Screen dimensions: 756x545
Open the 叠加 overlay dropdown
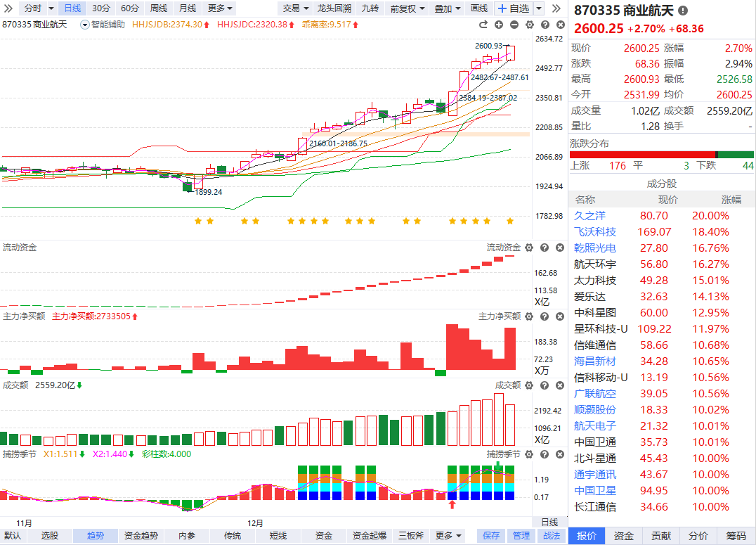tap(448, 8)
